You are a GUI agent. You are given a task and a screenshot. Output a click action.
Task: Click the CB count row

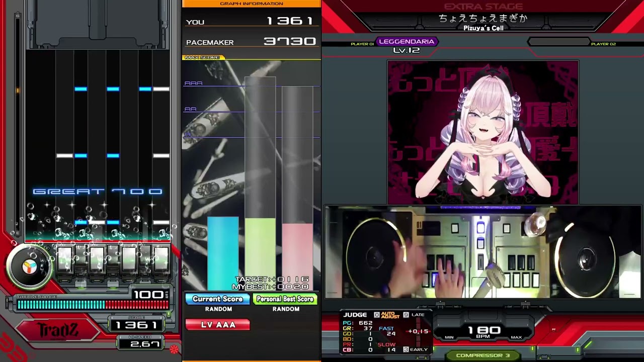358,350
